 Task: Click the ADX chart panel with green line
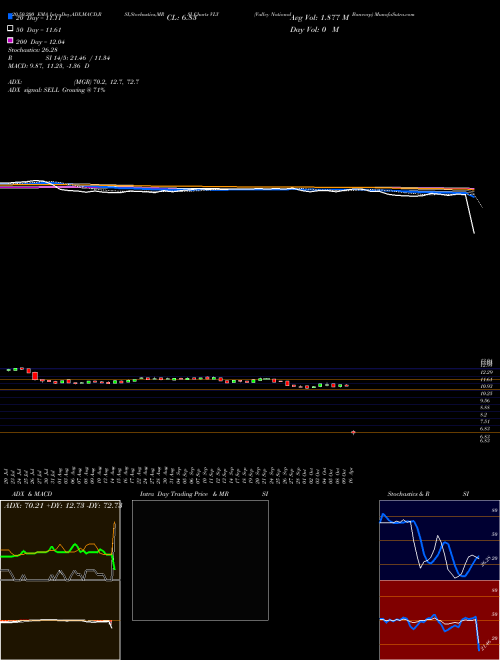60,540
